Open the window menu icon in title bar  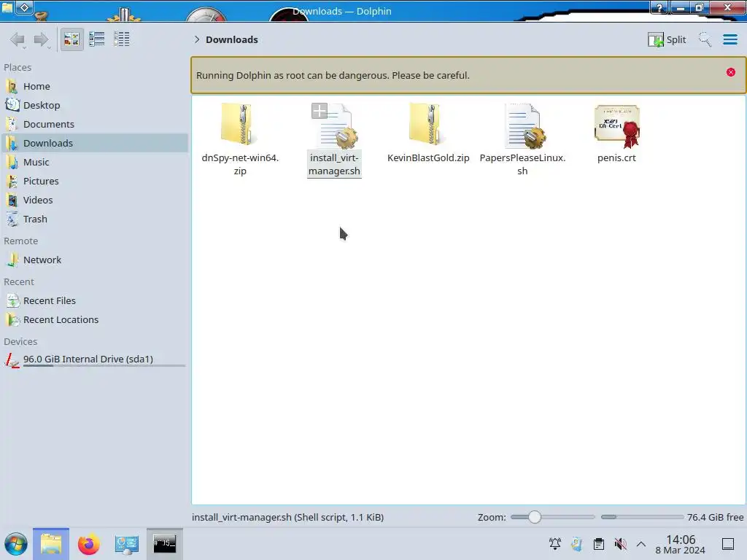[7, 7]
